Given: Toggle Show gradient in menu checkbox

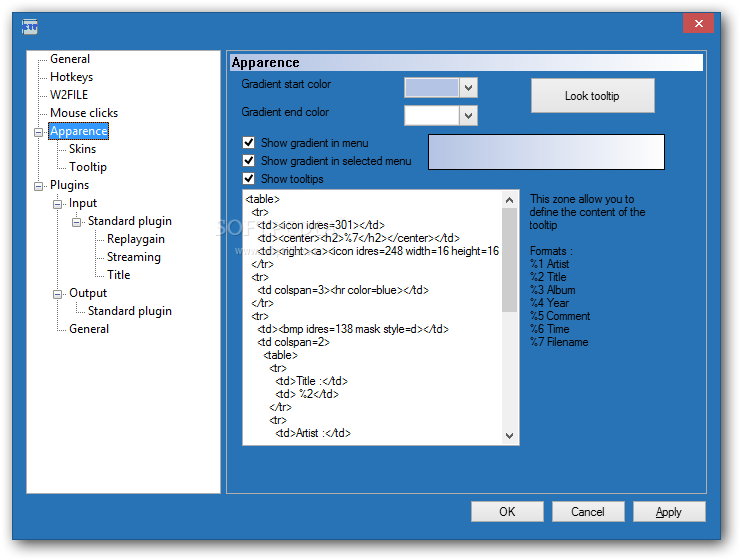Looking at the screenshot, I should tap(249, 142).
